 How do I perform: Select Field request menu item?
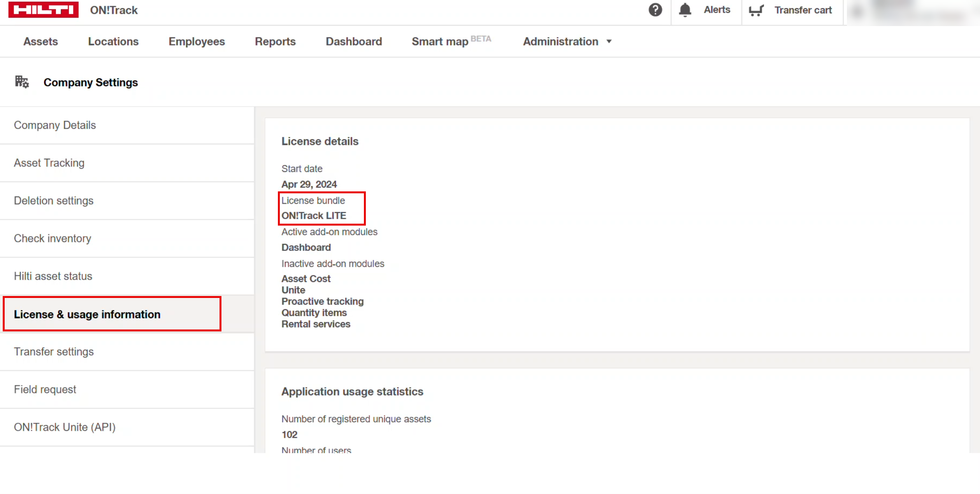(x=45, y=389)
